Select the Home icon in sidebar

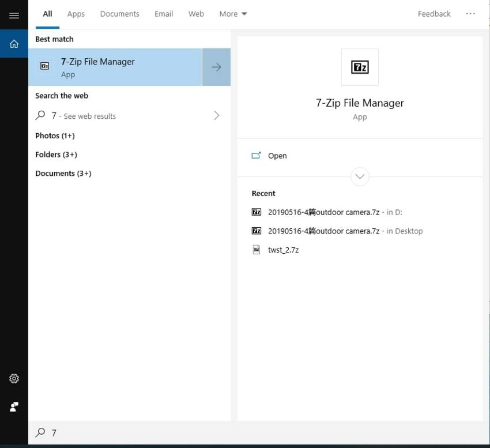coord(14,44)
